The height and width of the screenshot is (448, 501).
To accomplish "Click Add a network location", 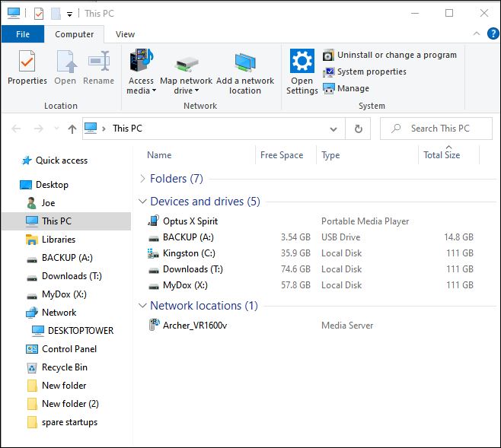I will tap(245, 72).
